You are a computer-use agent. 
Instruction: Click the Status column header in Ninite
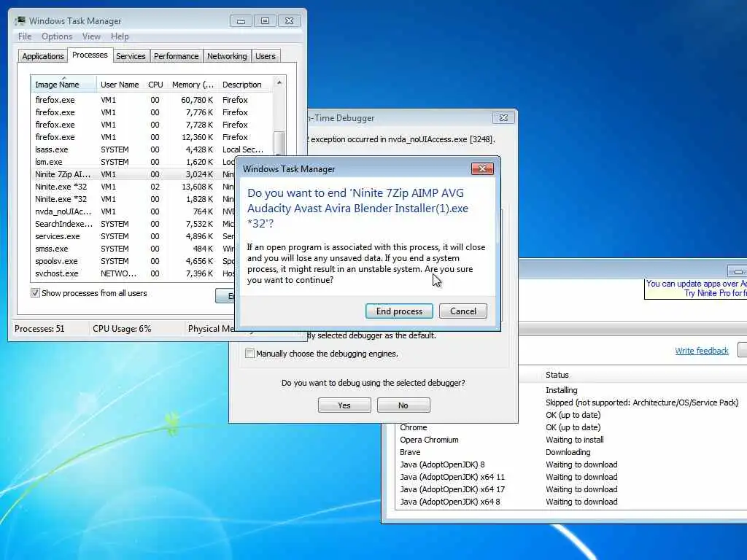(x=557, y=375)
